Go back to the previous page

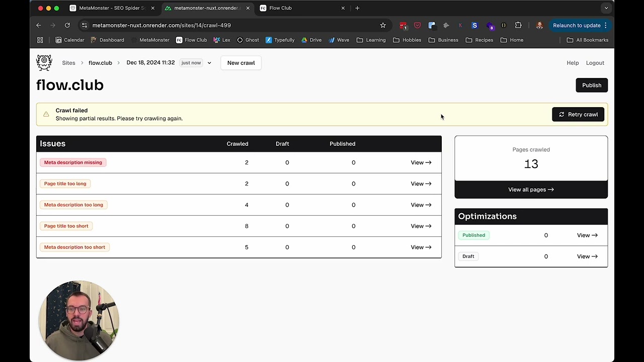pos(39,25)
